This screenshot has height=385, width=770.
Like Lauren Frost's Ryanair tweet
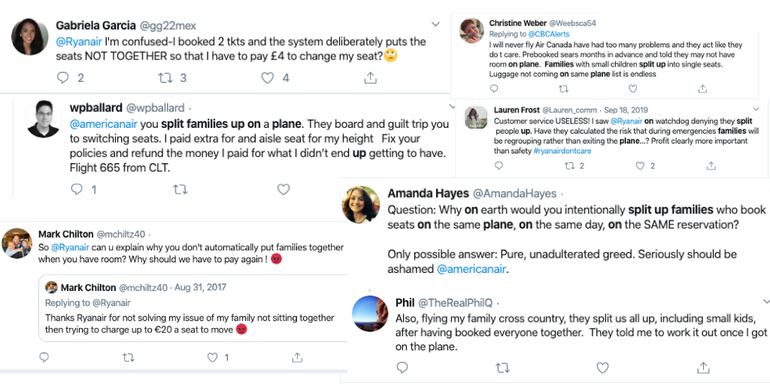point(640,166)
